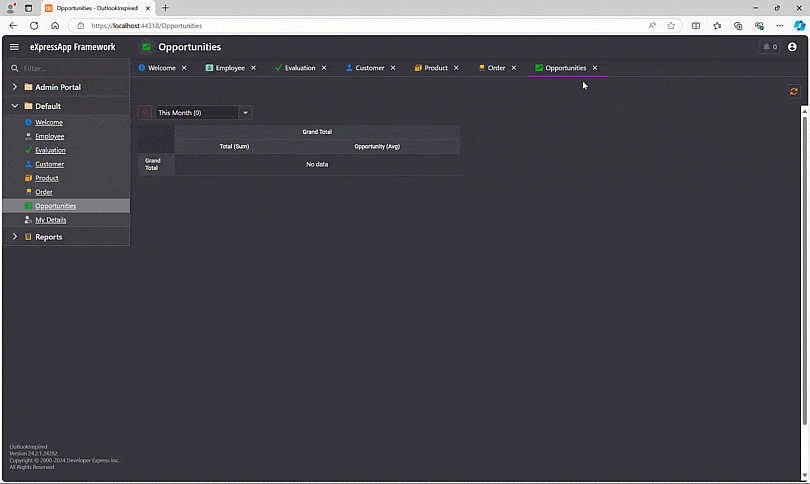
Task: Click the browser back arrow
Action: (x=13, y=25)
